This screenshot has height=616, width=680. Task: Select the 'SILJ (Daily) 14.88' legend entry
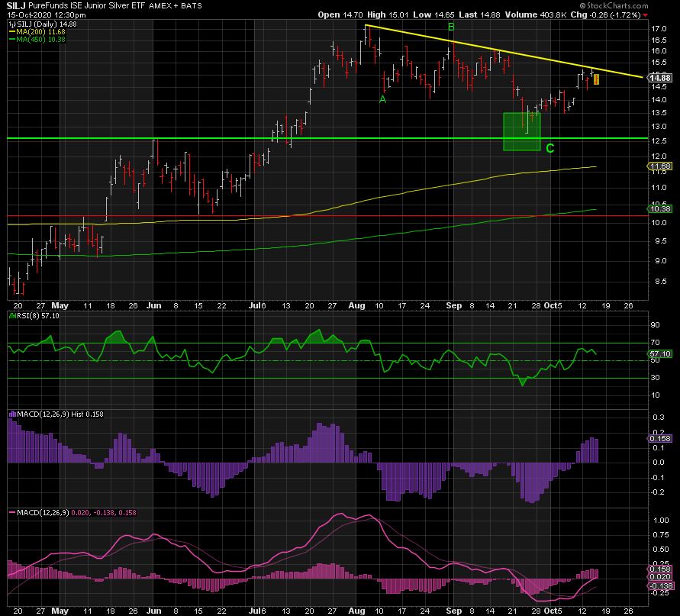coord(47,24)
